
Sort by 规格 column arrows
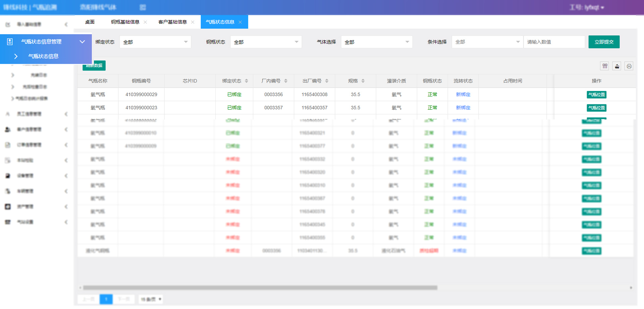pyautogui.click(x=363, y=81)
